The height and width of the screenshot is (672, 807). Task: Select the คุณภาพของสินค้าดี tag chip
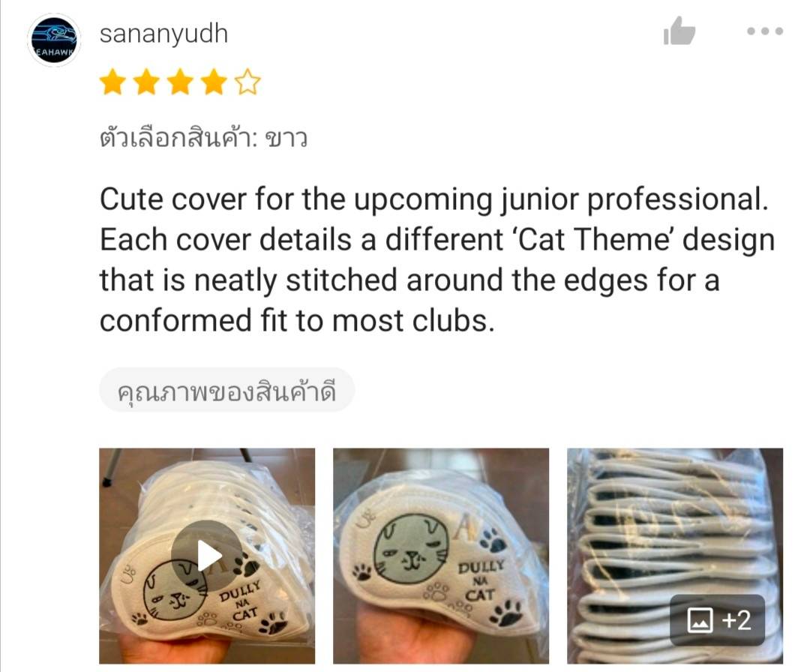[227, 390]
